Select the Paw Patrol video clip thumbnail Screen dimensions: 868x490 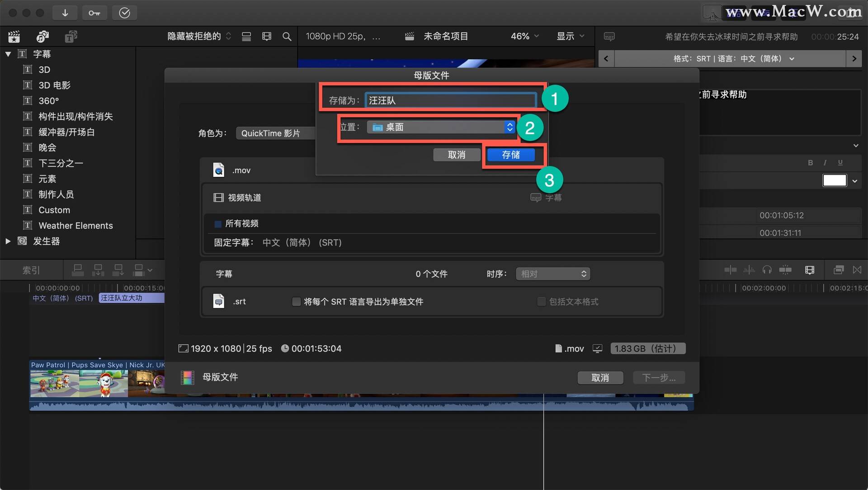click(x=97, y=383)
